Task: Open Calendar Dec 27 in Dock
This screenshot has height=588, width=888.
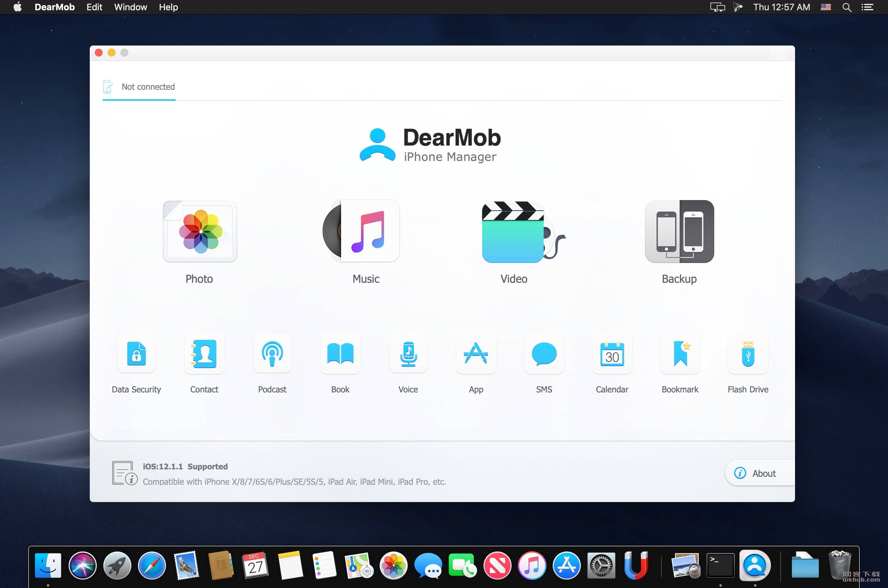Action: coord(255,565)
